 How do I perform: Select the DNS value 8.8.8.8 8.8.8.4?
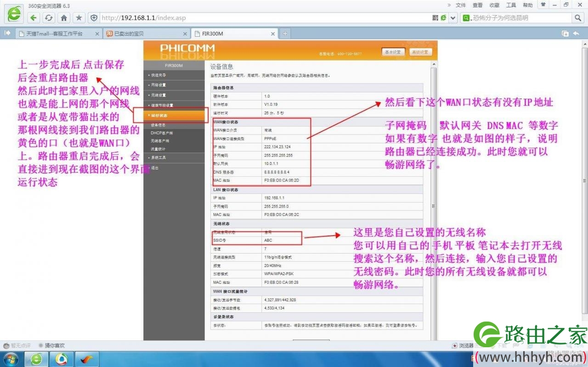(x=276, y=171)
